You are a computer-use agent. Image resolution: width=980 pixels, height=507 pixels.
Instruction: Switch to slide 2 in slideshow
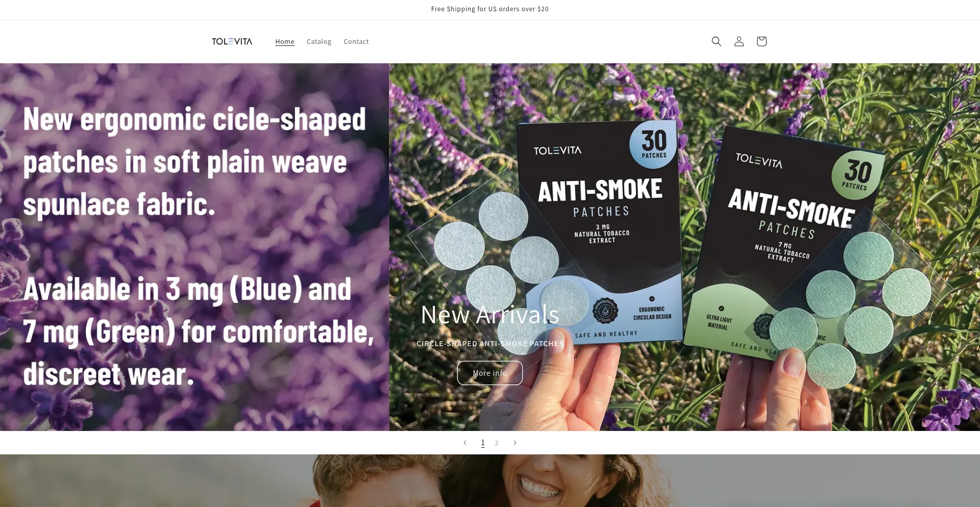[497, 443]
